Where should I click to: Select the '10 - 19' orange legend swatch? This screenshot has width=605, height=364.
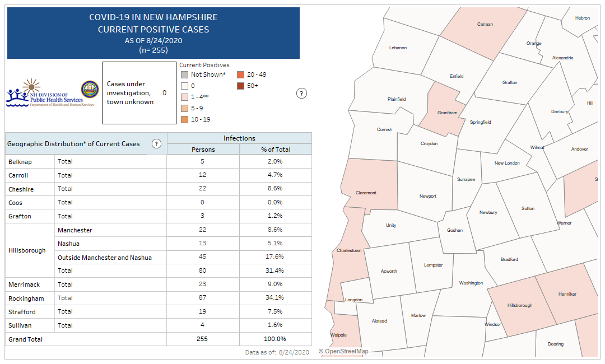pos(184,119)
